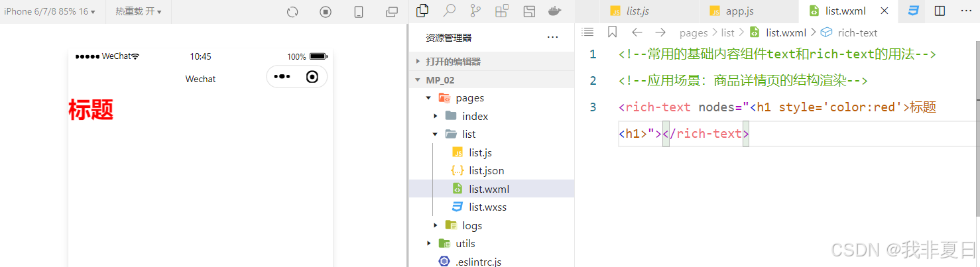Screen dimensions: 980x267
Task: Open list.json in the file tree
Action: click(x=491, y=171)
